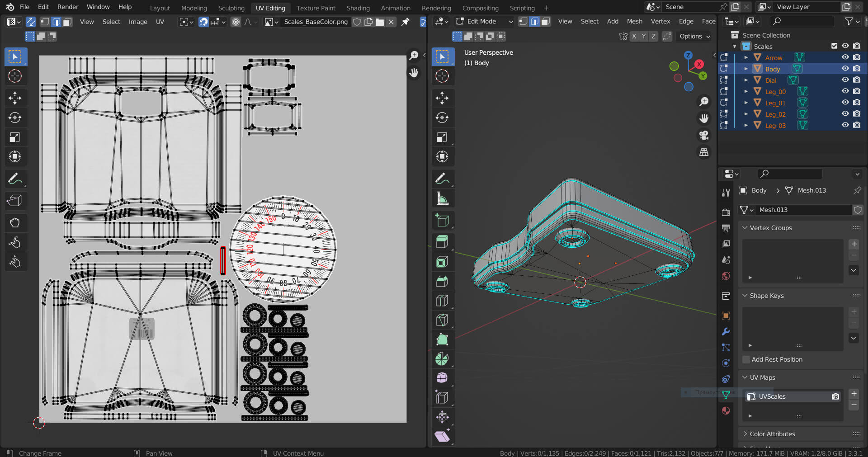
Task: Click the Grab tool in UV editor
Action: 15,222
